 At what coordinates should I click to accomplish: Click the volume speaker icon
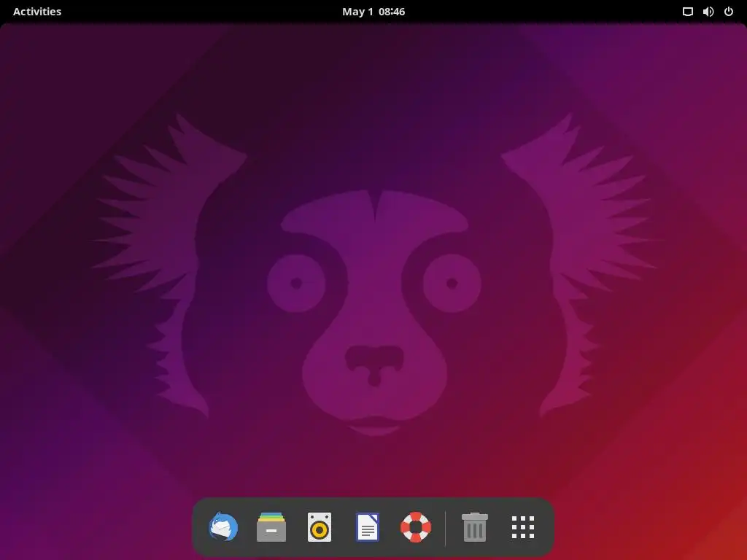point(708,12)
